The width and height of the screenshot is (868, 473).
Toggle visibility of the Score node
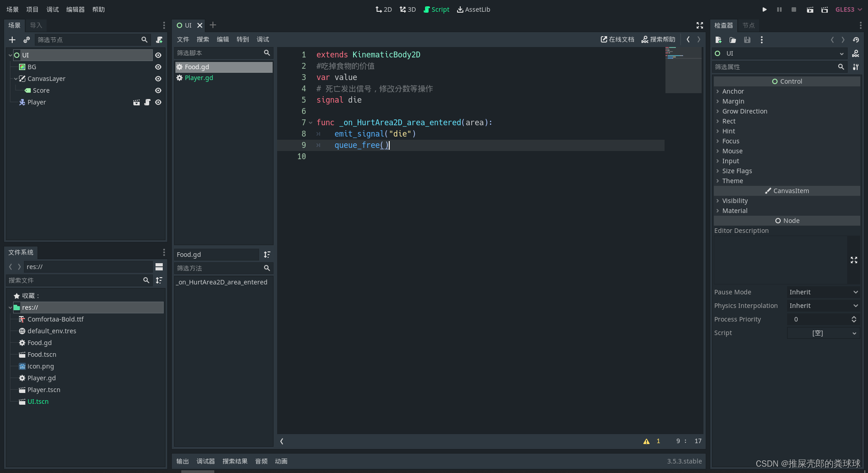[158, 90]
